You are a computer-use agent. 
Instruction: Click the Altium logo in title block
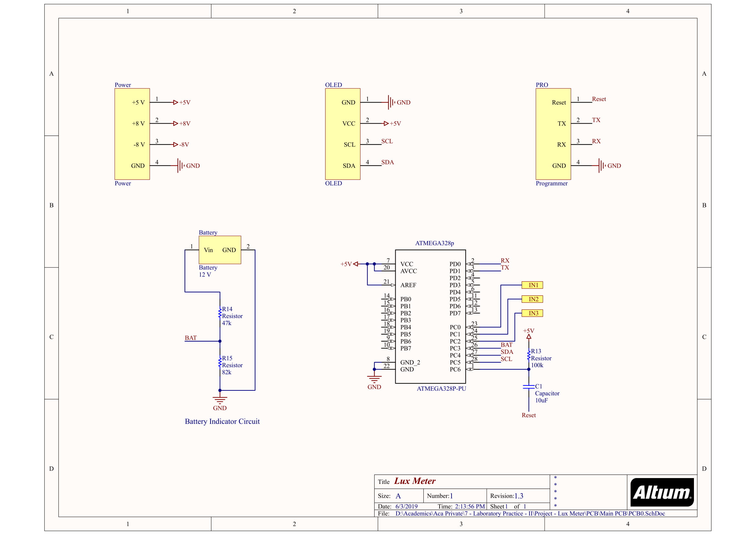tap(662, 492)
